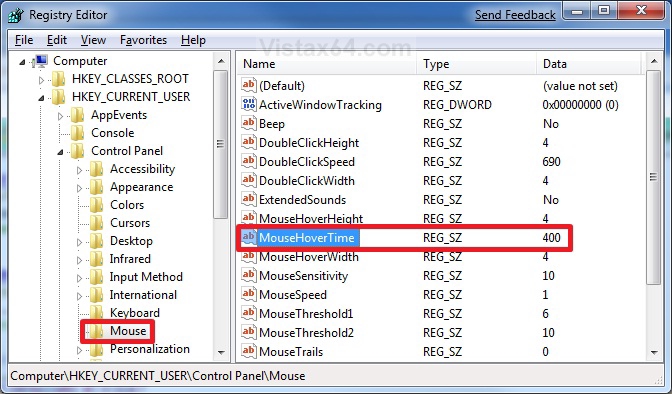Screen dimensions: 672x394
Task: Expand the AppEvents key
Action: coord(60,116)
